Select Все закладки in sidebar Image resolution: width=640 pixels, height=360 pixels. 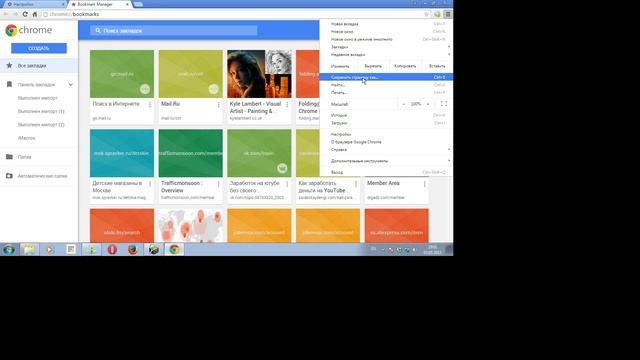39,66
